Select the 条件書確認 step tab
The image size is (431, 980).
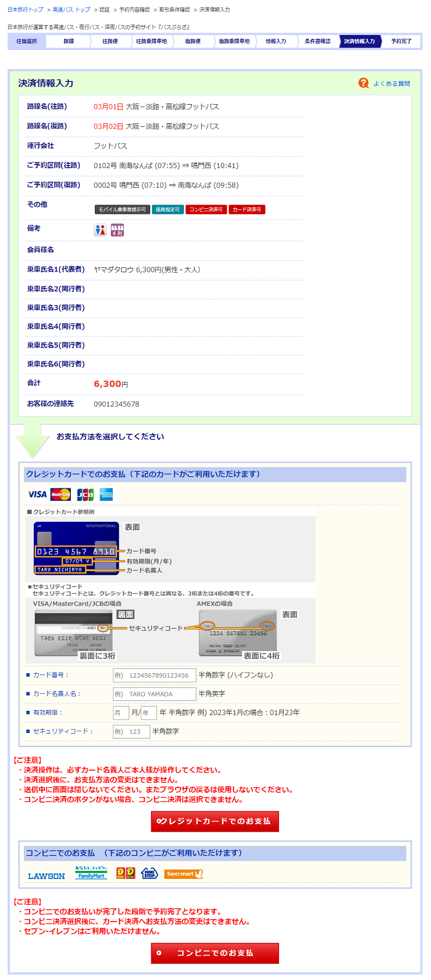click(x=317, y=41)
